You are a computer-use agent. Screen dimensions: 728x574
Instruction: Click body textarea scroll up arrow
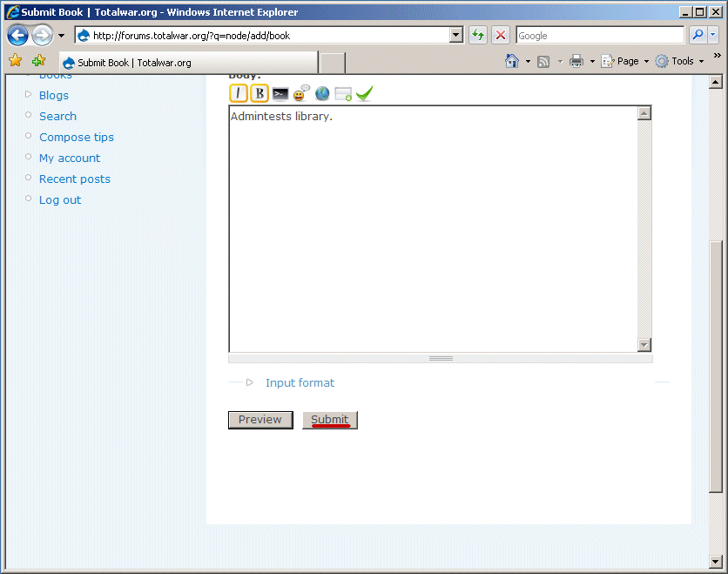[644, 113]
